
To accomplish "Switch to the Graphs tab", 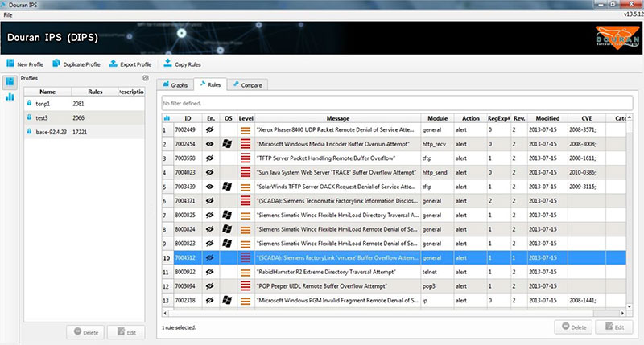I will (x=175, y=85).
